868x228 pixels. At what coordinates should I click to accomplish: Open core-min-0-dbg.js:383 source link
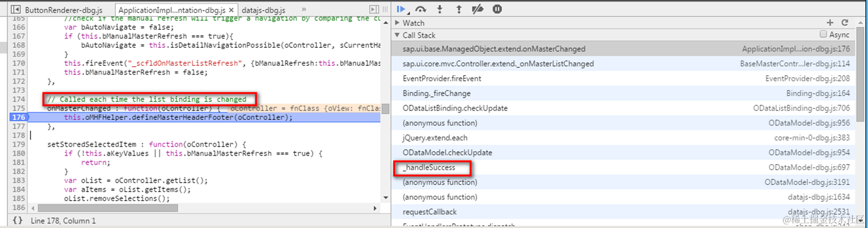click(x=812, y=138)
